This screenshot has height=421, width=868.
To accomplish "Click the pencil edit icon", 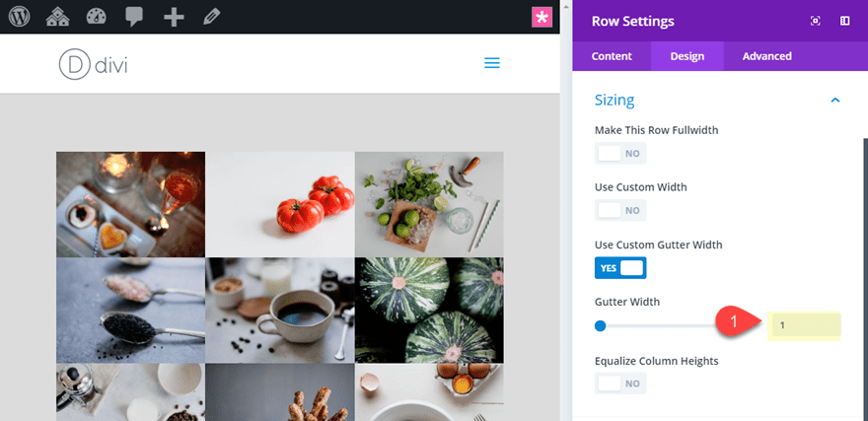I will (x=211, y=17).
